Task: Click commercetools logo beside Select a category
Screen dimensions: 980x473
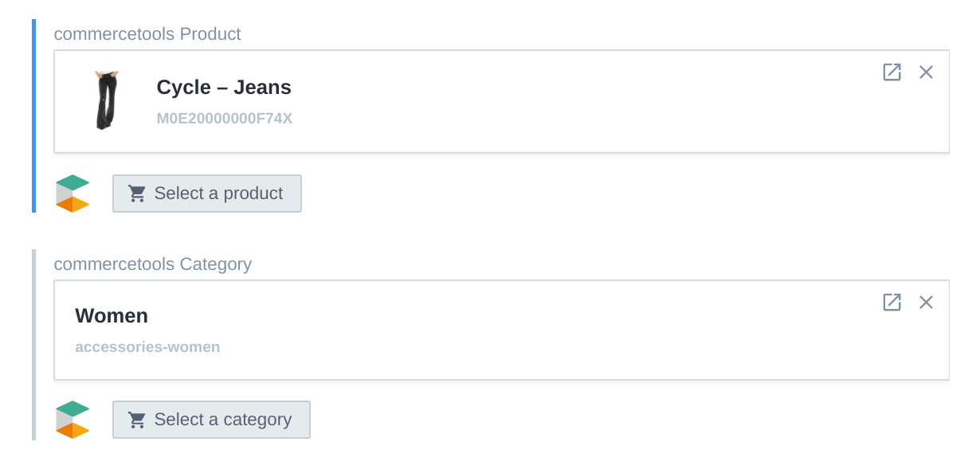Action: [x=73, y=420]
